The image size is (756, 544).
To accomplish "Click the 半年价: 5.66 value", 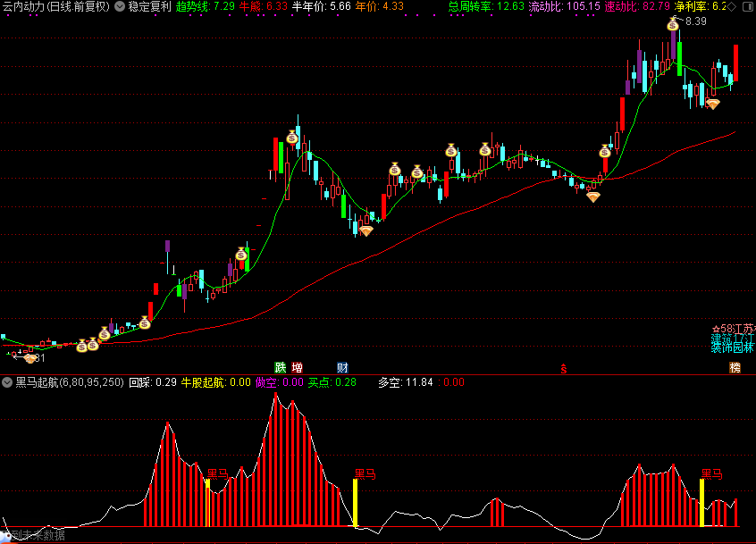I will coord(322,7).
